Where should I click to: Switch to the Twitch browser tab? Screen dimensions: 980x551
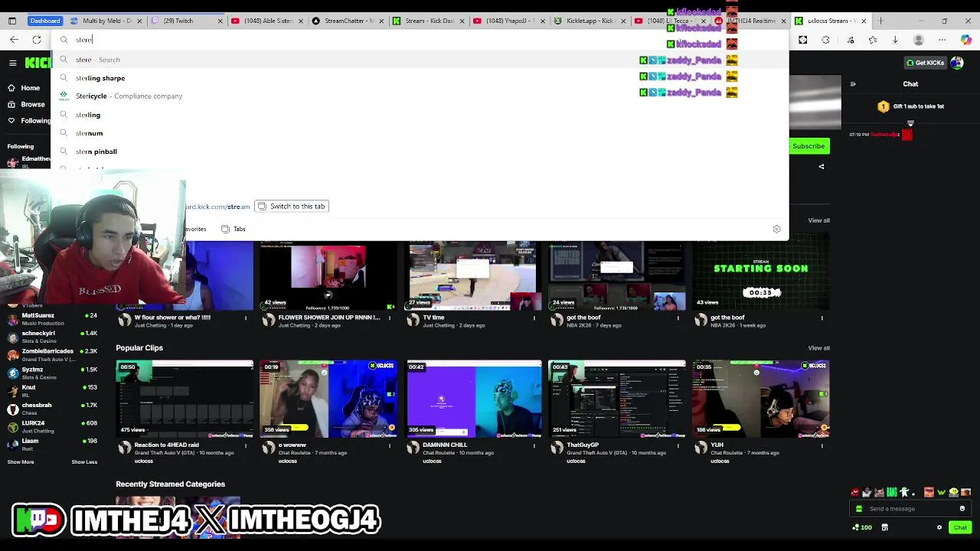(x=186, y=21)
